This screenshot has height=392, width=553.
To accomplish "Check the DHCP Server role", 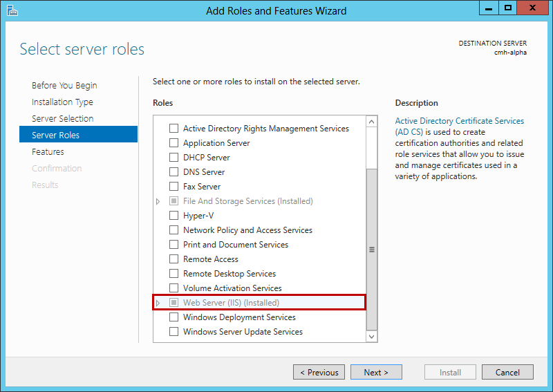I will click(174, 158).
